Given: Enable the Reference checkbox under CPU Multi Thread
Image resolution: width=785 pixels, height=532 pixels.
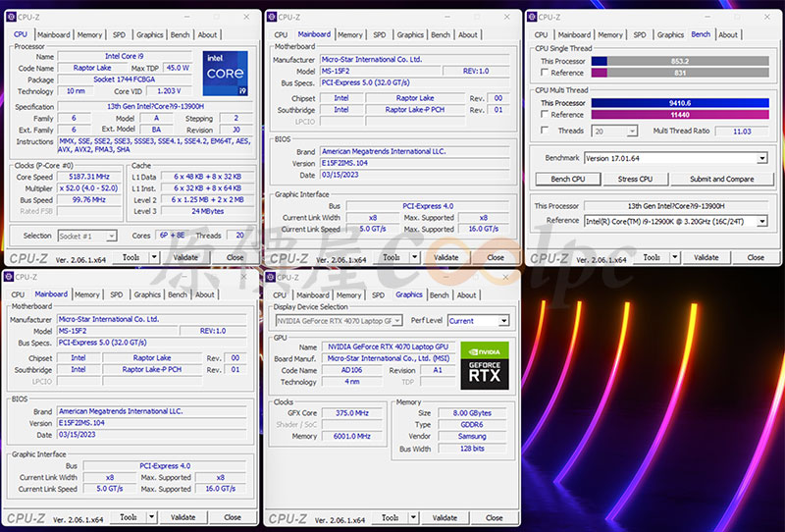Looking at the screenshot, I should 545,114.
